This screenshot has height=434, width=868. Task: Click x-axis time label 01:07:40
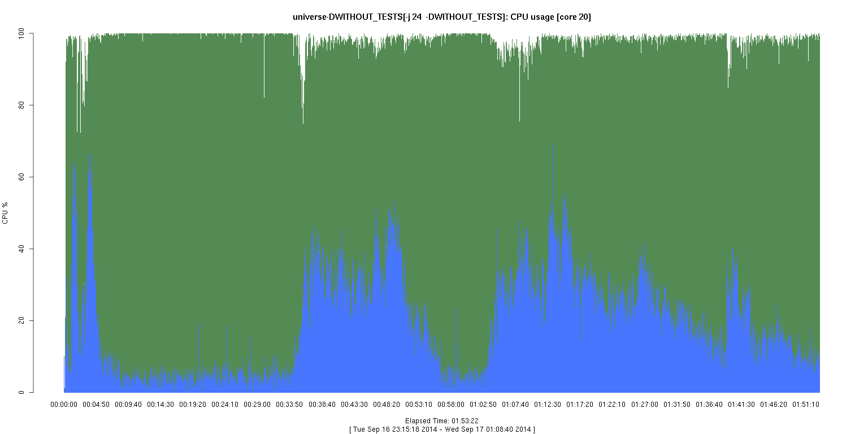pos(515,405)
